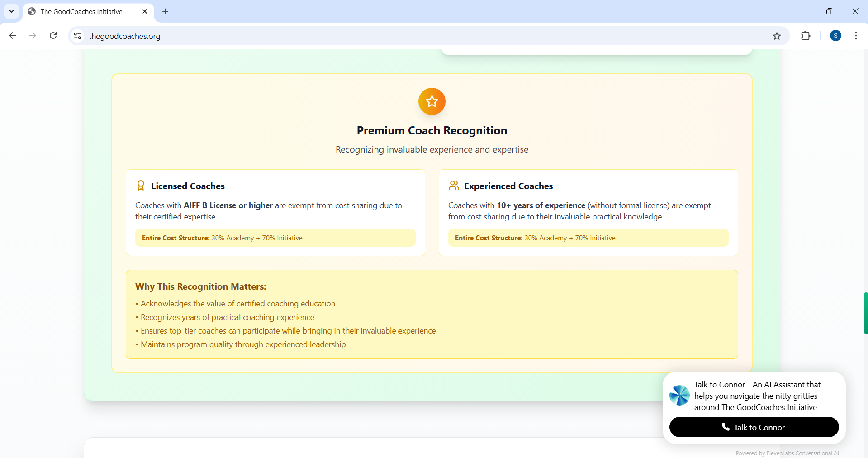
Task: Click the Connor AI assistant orb avatar
Action: tap(679, 396)
